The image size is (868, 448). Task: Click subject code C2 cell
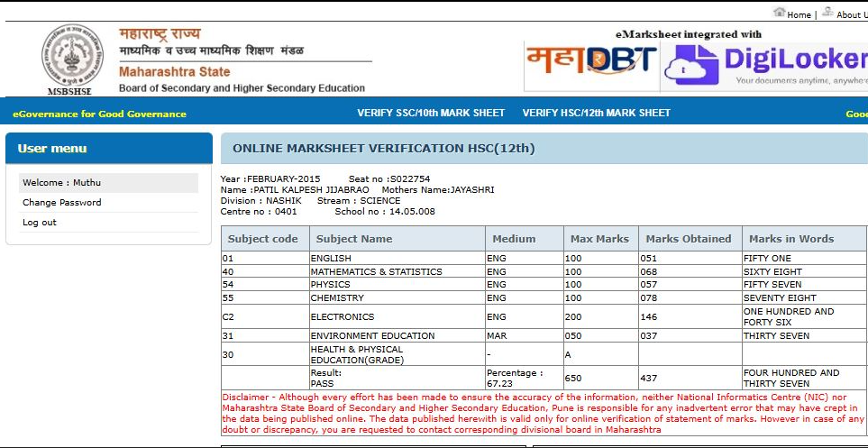[265, 316]
